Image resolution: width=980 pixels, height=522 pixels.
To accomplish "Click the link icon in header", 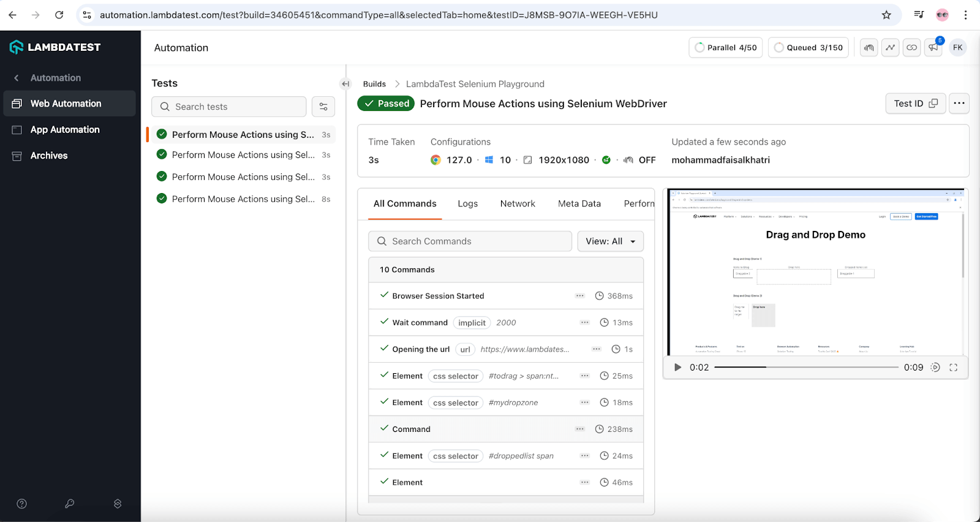I will pyautogui.click(x=912, y=48).
